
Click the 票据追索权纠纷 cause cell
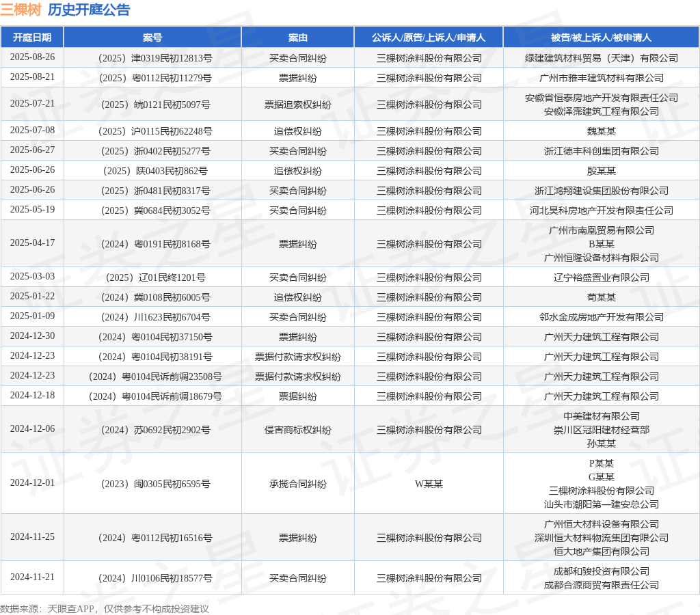tap(298, 105)
